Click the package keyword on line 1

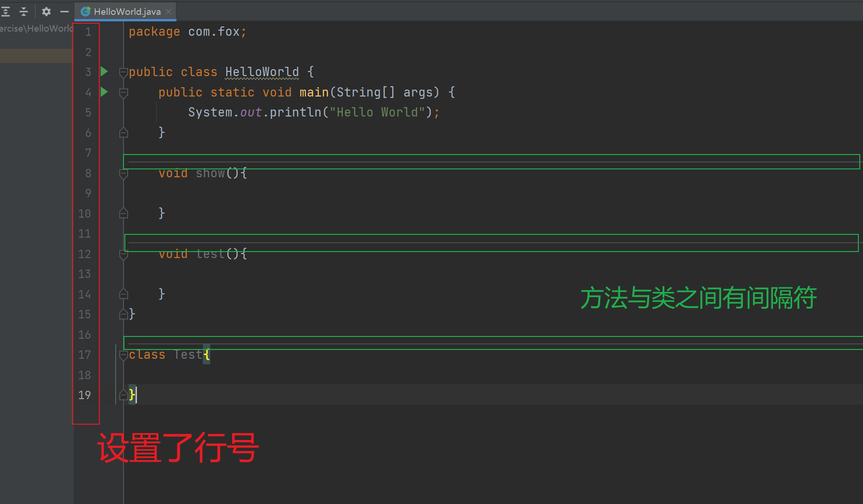tap(154, 32)
